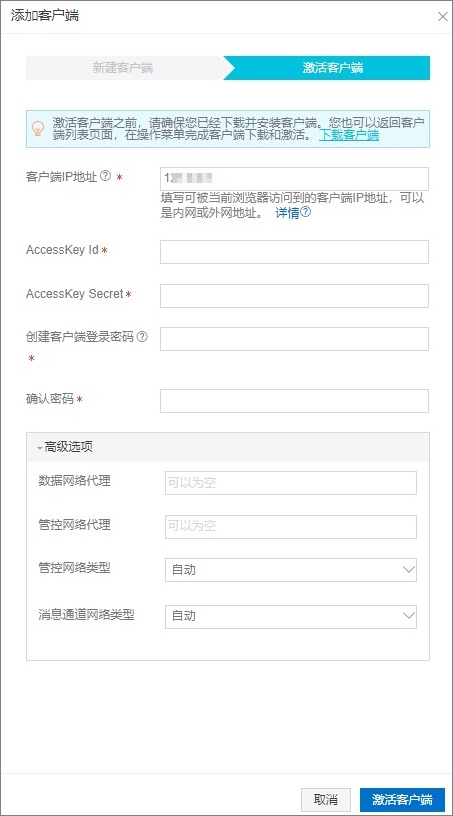Close the 添加客户端 dialog
This screenshot has width=453, height=816.
tap(443, 17)
